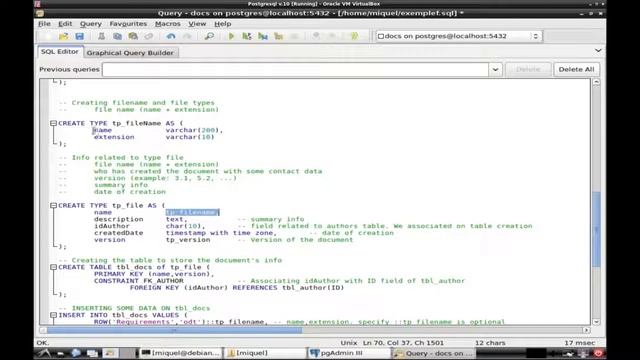Paste clipboard toolbar icon

[x=133, y=36]
